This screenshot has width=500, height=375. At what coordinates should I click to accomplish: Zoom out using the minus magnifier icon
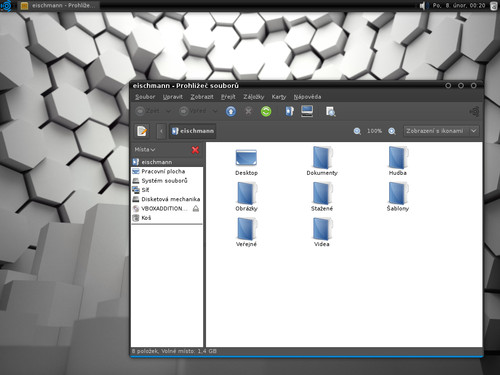point(357,131)
